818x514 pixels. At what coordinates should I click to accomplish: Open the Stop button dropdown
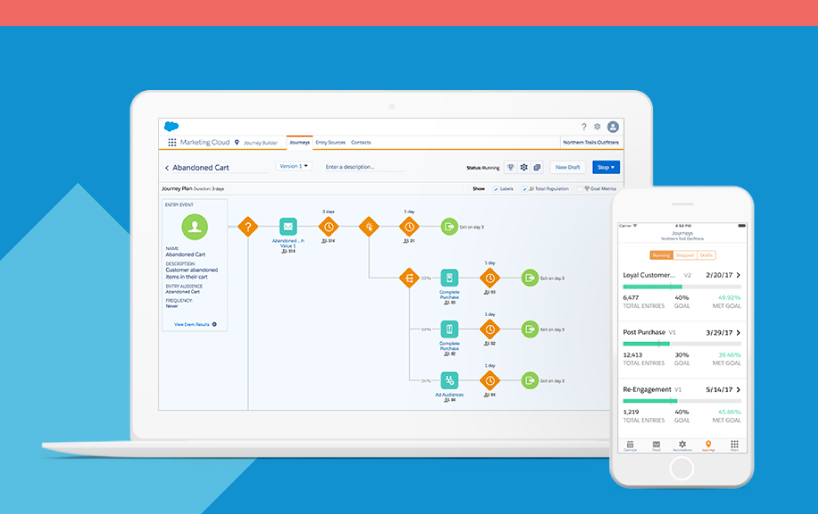(x=606, y=167)
